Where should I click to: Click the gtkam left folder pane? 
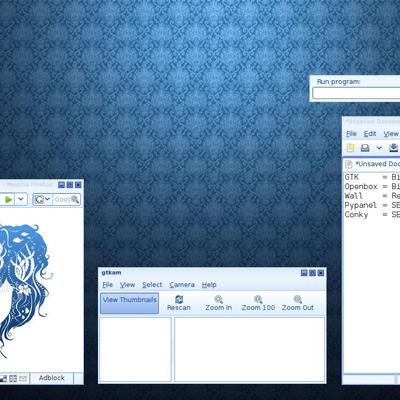(135, 349)
